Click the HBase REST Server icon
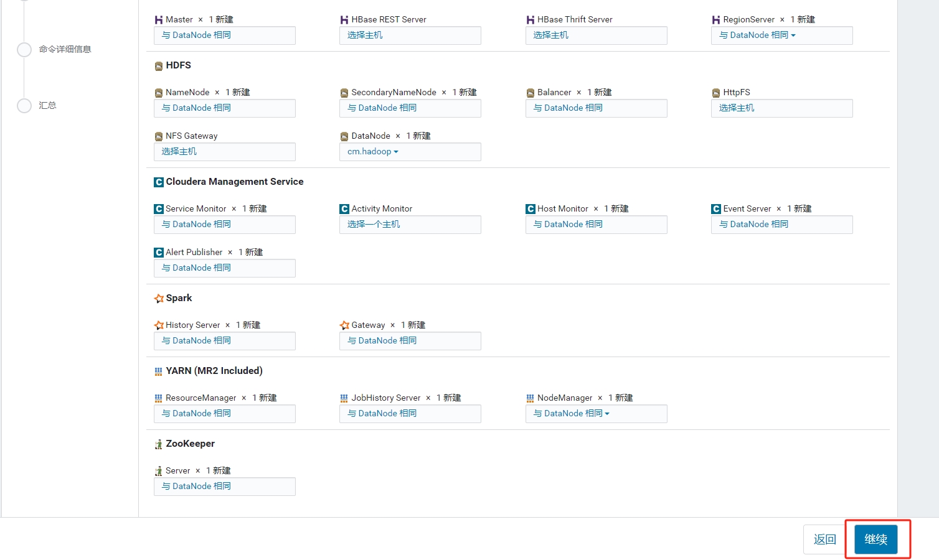 click(x=344, y=20)
